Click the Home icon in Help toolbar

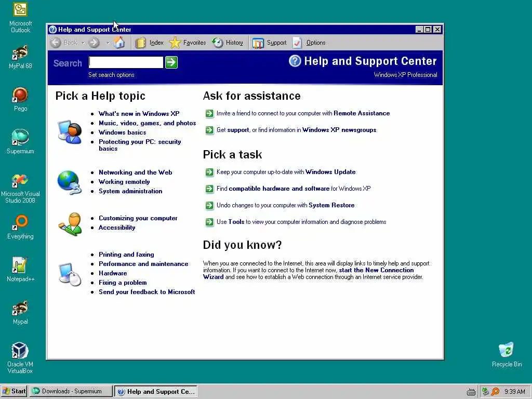click(x=119, y=43)
